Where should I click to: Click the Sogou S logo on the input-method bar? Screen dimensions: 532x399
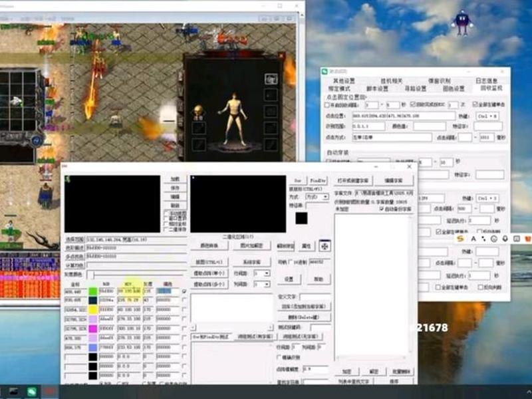pyautogui.click(x=460, y=239)
